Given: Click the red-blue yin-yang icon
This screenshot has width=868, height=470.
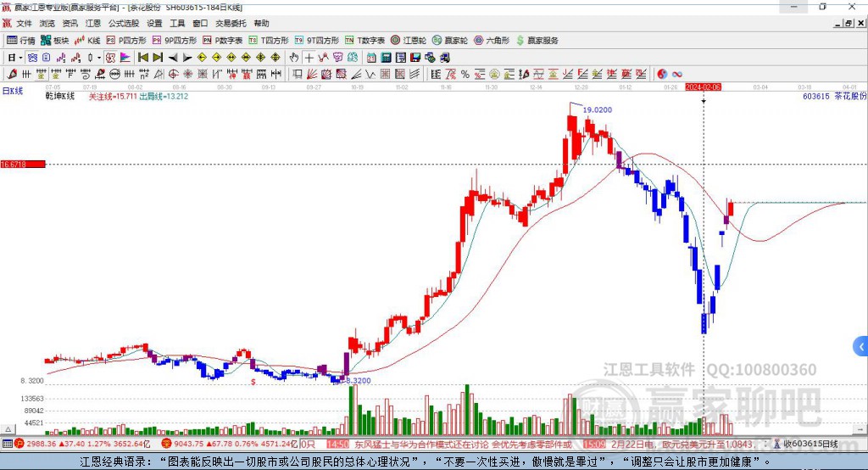Looking at the screenshot, I should [662, 75].
